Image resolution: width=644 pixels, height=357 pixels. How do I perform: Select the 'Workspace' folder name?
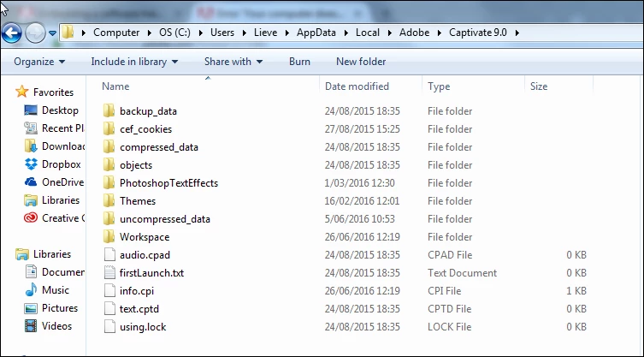[x=145, y=237]
